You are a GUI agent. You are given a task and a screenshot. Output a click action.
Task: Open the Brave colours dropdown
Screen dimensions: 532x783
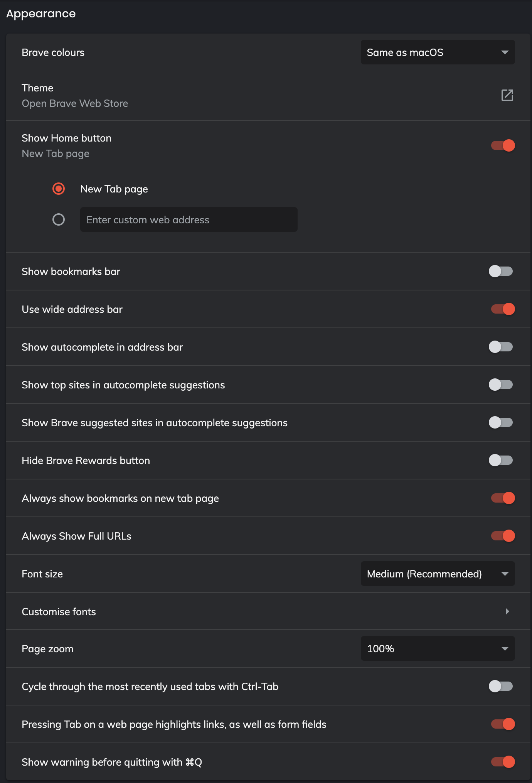pyautogui.click(x=438, y=52)
